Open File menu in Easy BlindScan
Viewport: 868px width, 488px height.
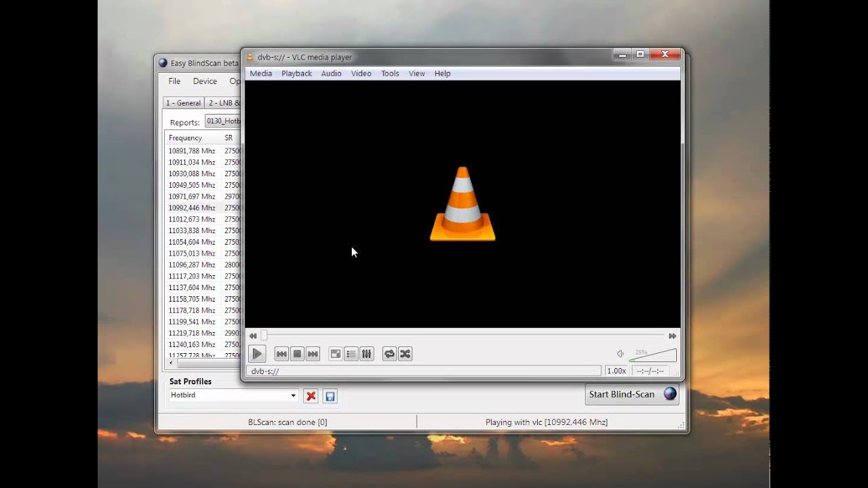[174, 81]
